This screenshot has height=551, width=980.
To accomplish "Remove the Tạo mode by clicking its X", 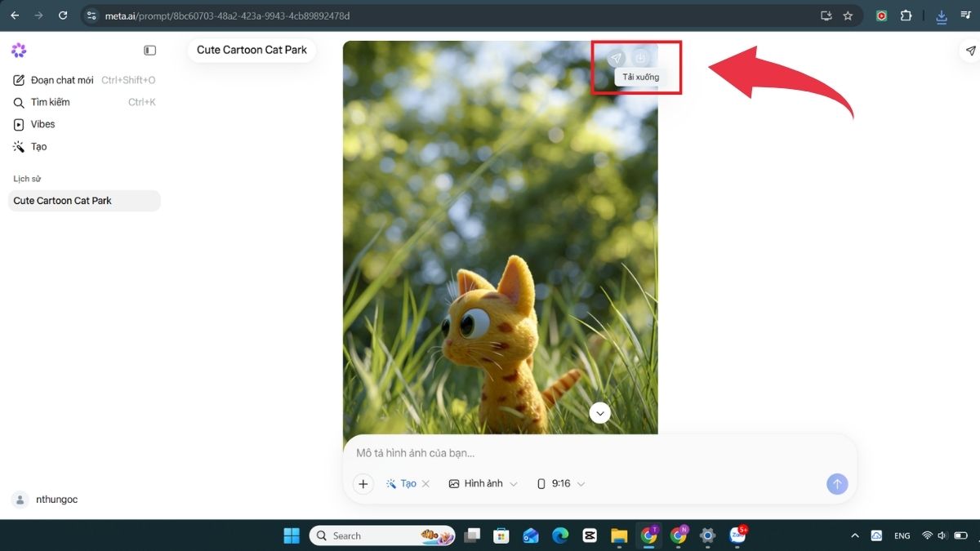I will coord(425,482).
